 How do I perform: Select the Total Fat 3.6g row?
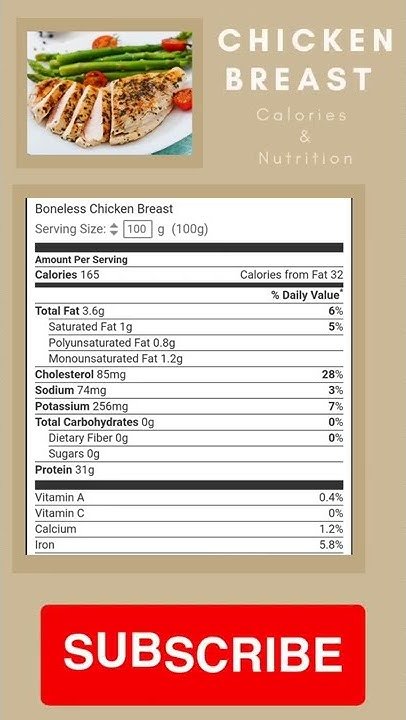tap(189, 311)
